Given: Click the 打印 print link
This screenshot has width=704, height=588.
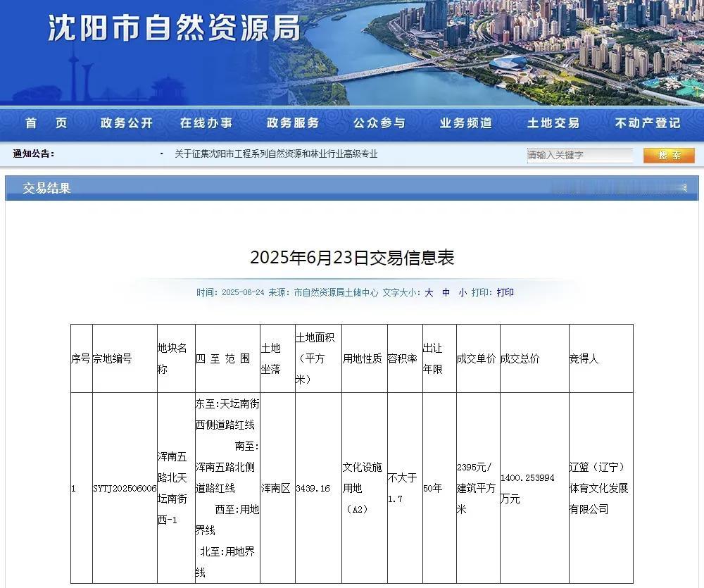Looking at the screenshot, I should click(505, 292).
